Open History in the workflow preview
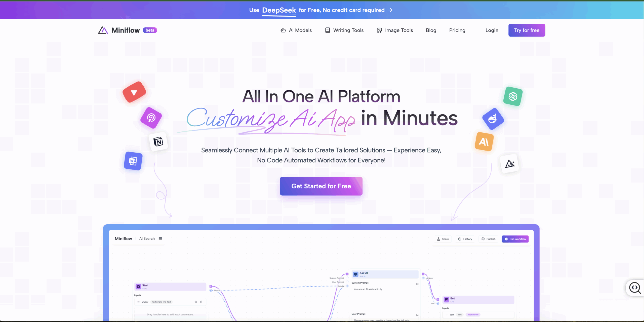644x322 pixels. (x=465, y=239)
